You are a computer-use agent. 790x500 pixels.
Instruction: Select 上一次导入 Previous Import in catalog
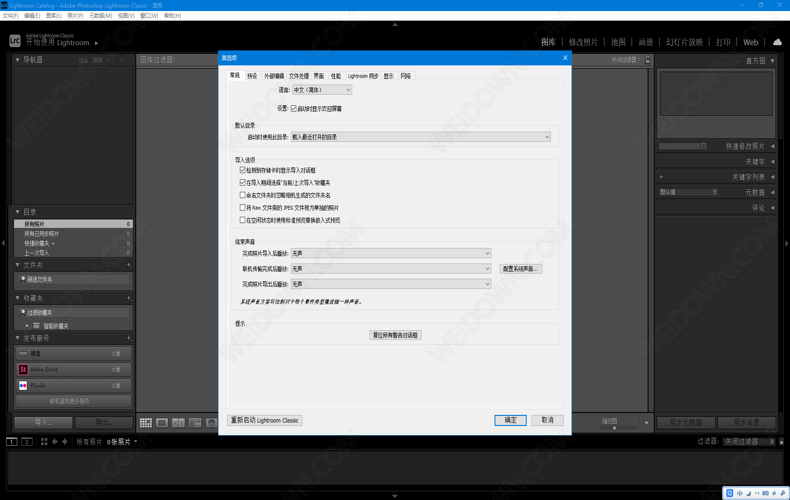[x=74, y=253]
